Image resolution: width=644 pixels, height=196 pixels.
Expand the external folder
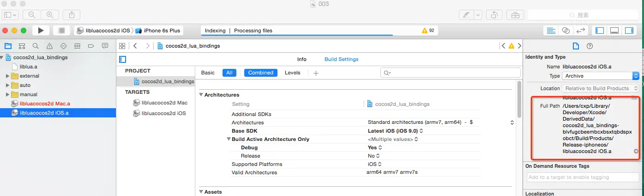pos(7,76)
